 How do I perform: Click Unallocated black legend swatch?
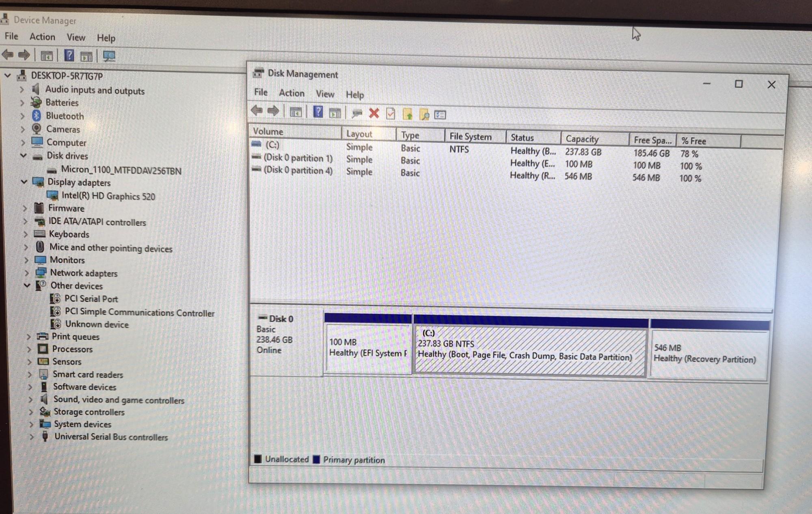click(x=258, y=459)
